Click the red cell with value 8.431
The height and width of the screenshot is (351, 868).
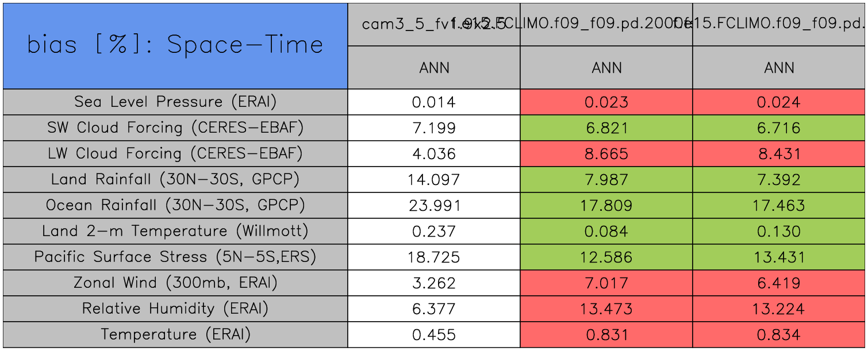[779, 154]
